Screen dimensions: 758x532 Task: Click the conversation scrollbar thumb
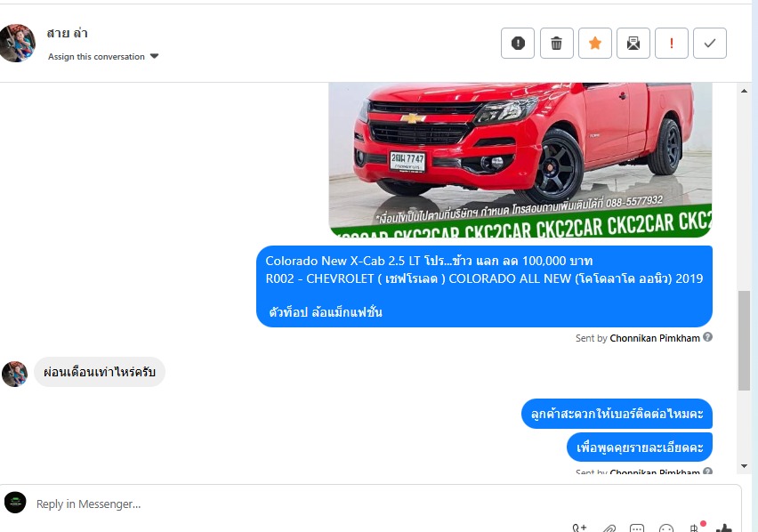coord(744,341)
